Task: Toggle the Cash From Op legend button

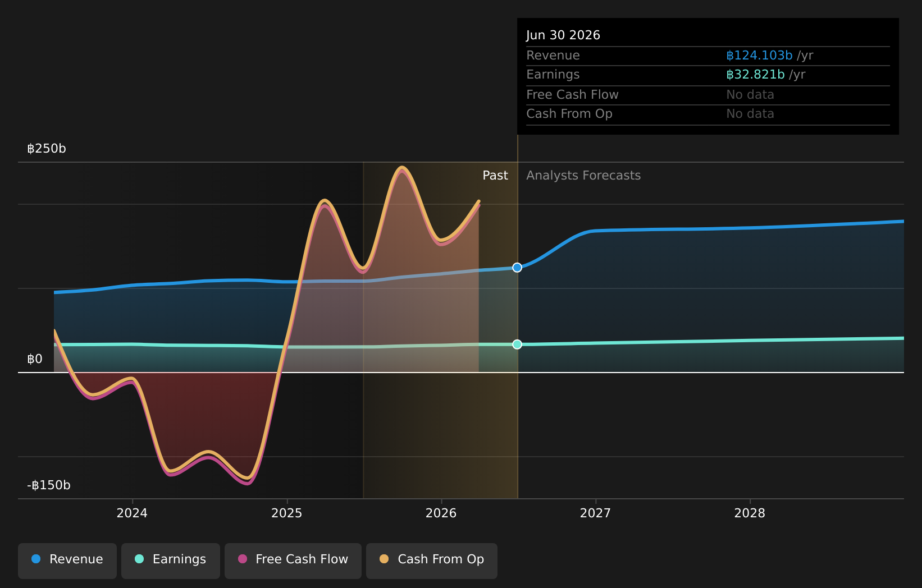Action: [432, 561]
